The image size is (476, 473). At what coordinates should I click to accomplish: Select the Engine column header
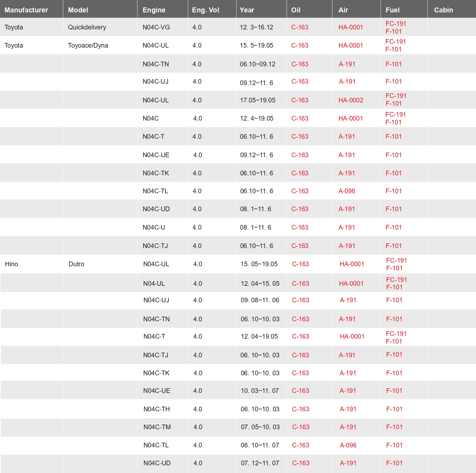[x=154, y=10]
